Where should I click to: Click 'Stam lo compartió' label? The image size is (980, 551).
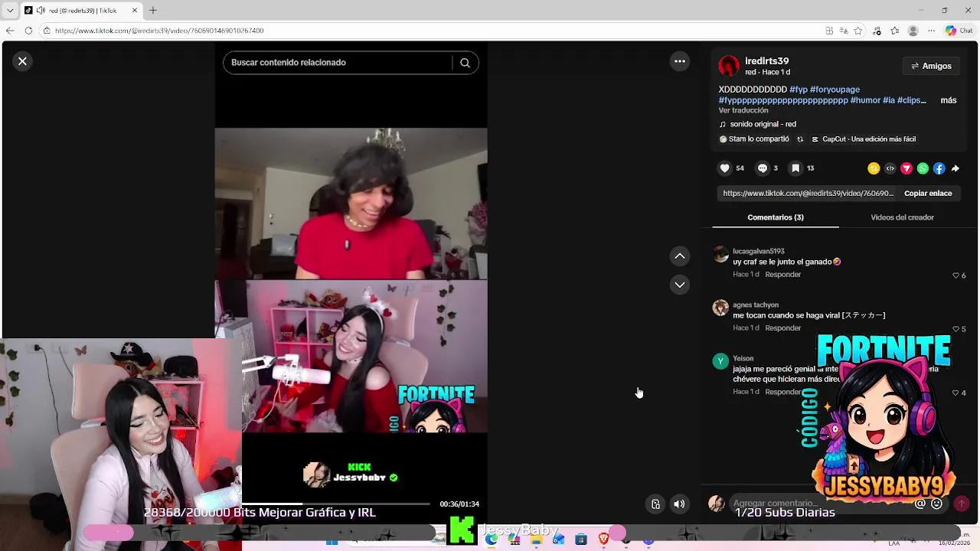click(754, 139)
